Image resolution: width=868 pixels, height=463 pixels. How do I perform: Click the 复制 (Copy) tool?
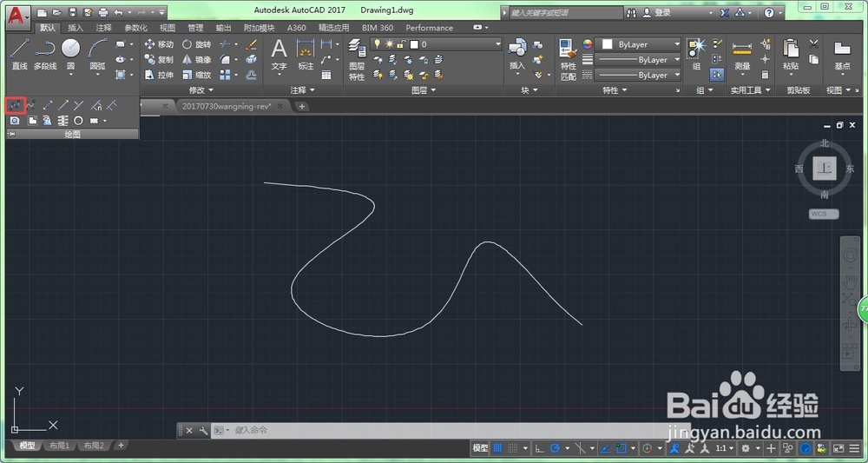(x=159, y=59)
